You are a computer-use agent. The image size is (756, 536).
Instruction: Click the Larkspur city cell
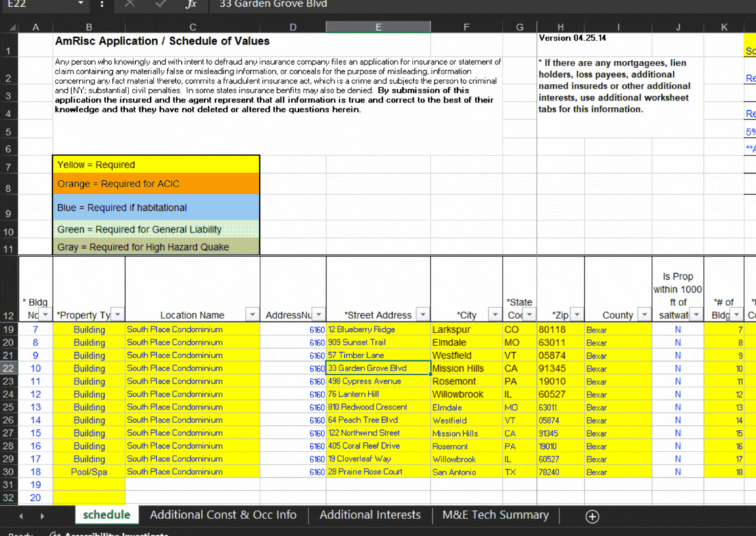tap(466, 330)
